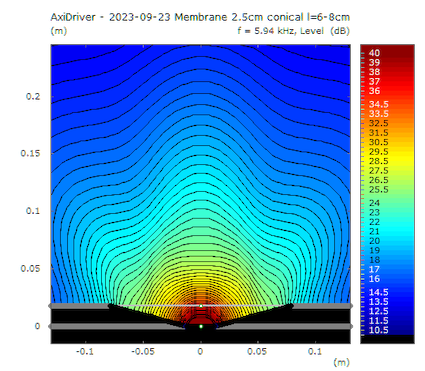Click the '26.5' value on the color scale
The image size is (425, 371).
click(378, 180)
